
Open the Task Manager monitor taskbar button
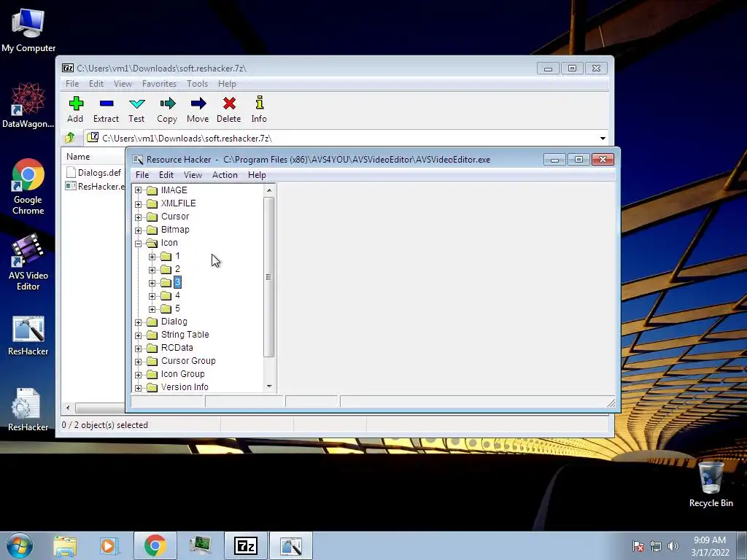[x=200, y=545]
